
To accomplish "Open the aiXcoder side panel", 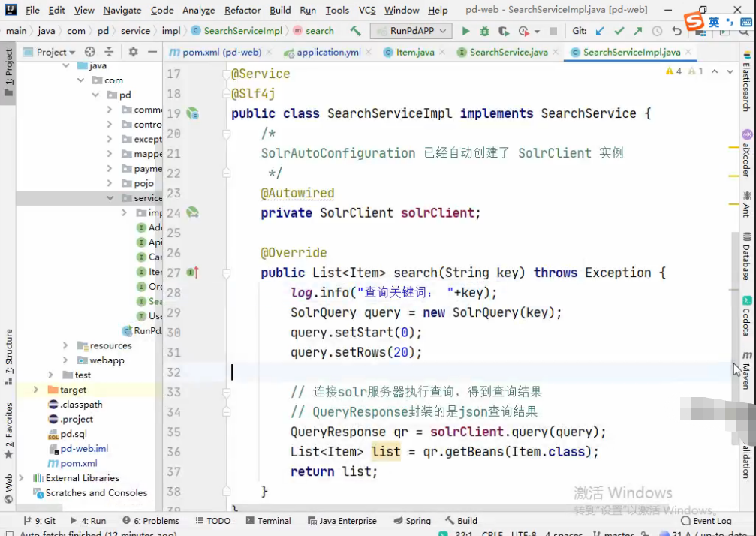I will point(747,153).
